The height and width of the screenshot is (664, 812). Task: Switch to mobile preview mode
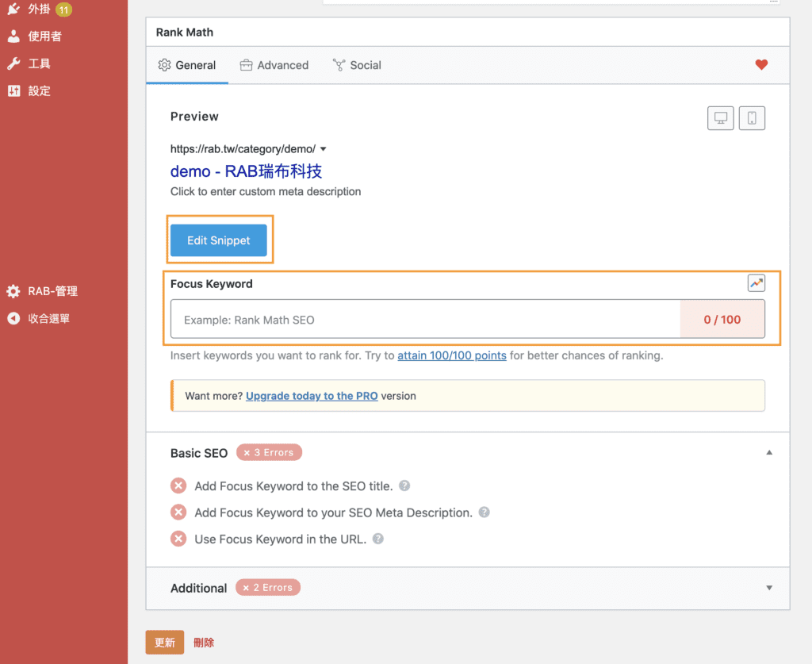[x=751, y=117]
